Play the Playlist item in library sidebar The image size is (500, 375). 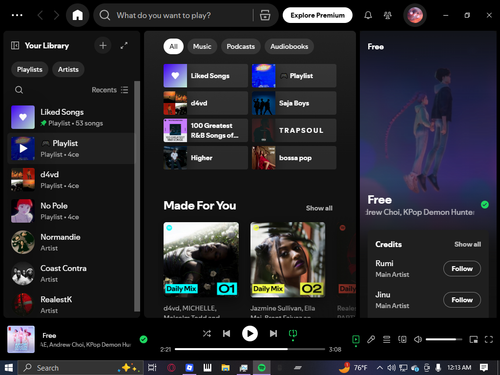[x=23, y=149]
